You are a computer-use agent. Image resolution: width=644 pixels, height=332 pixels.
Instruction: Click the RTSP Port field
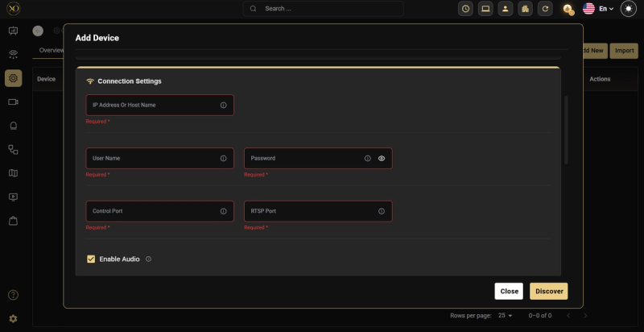tap(318, 211)
